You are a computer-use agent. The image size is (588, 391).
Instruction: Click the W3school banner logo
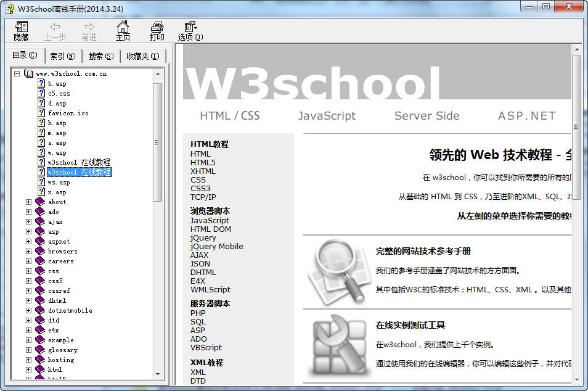312,83
